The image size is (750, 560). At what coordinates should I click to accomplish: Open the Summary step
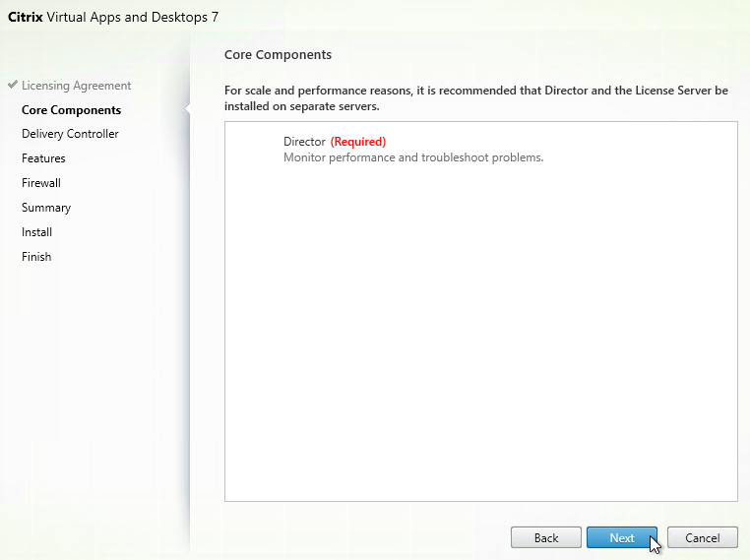(46, 208)
